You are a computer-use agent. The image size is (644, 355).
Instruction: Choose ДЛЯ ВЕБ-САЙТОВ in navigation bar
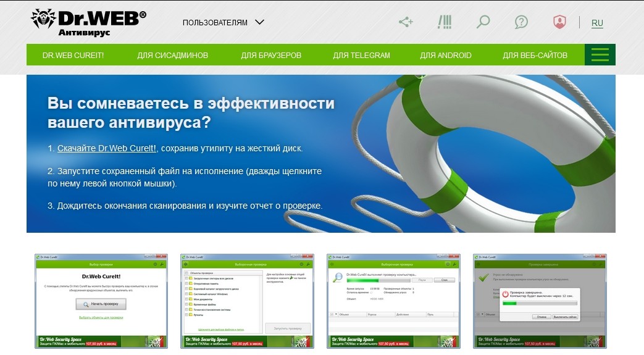tap(535, 56)
